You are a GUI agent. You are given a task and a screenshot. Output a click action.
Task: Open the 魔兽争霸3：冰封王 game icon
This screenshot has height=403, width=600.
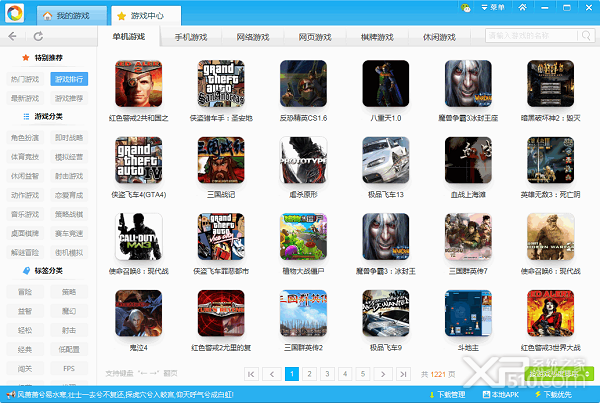click(x=386, y=237)
